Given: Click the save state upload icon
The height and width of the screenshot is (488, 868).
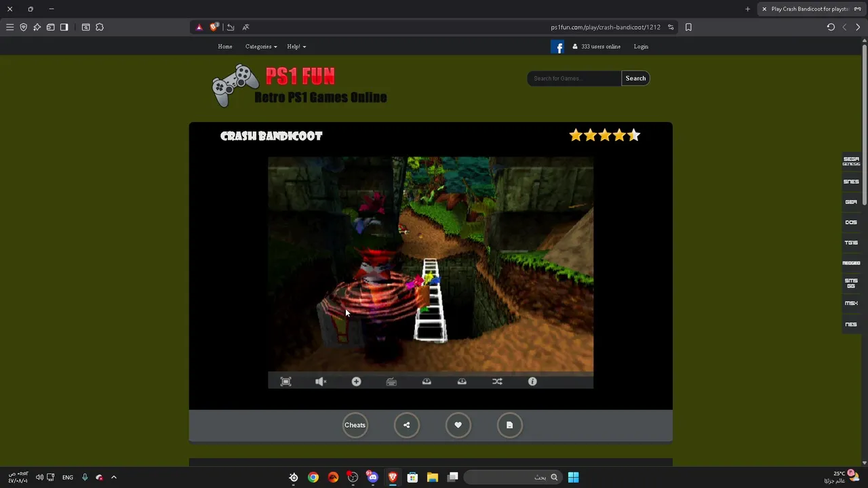Looking at the screenshot, I should (427, 382).
